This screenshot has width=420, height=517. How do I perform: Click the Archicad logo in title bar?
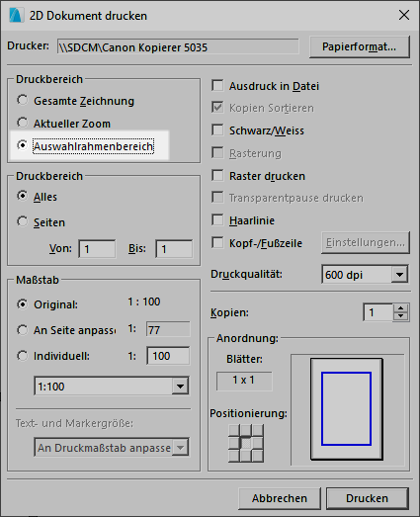(16, 15)
